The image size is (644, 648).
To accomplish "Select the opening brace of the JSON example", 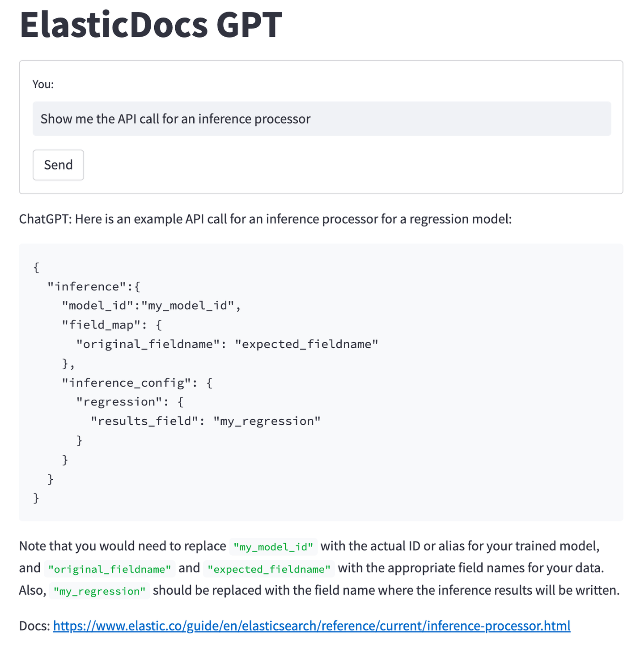I will (x=35, y=267).
